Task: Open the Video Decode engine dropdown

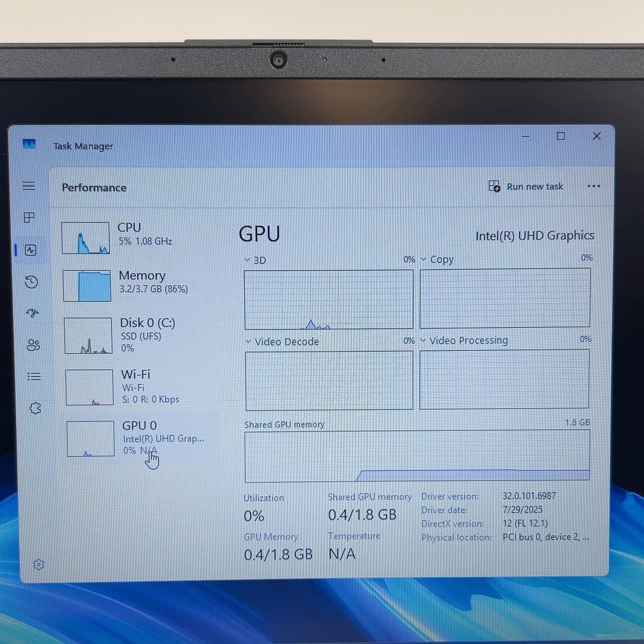Action: click(248, 341)
